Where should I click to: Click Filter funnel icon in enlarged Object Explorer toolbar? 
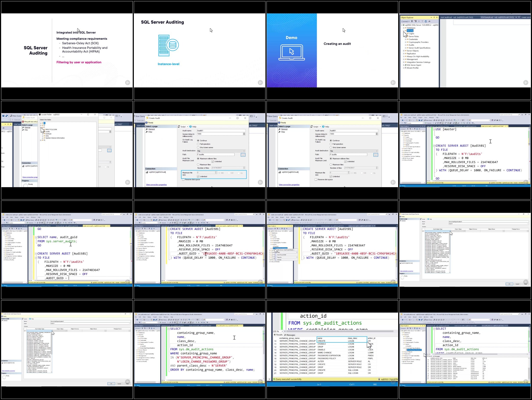[x=423, y=21]
